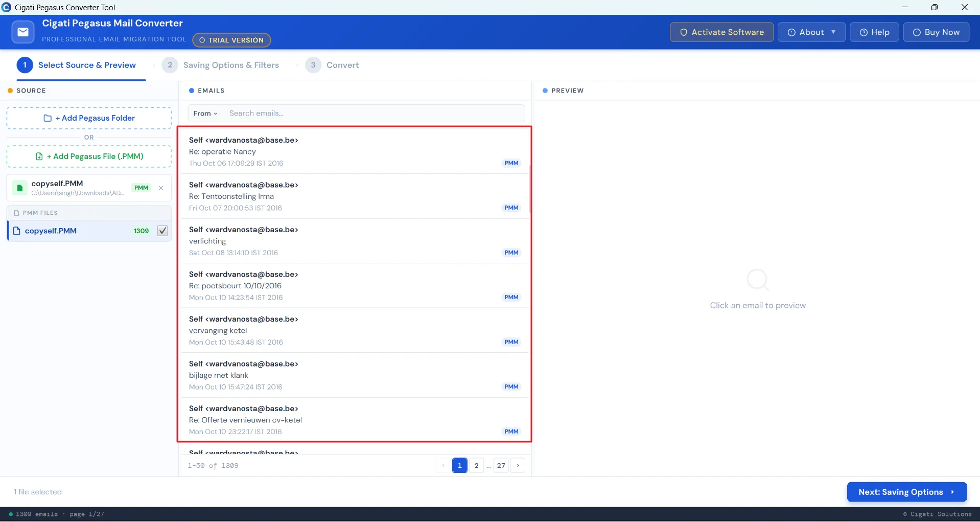Click the PMM tag on 'verlichting' email

pos(511,253)
